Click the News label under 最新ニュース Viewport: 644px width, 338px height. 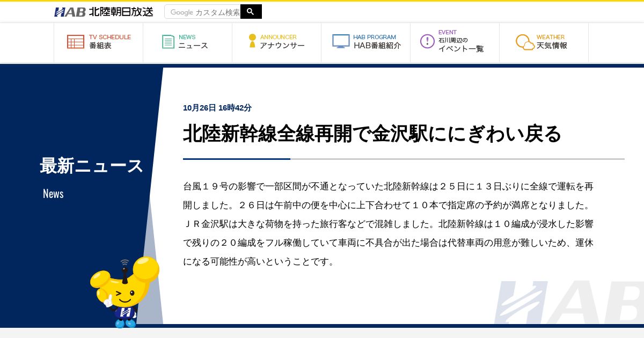(53, 194)
